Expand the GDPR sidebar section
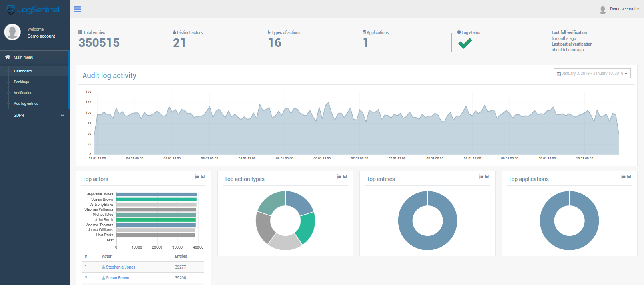This screenshot has width=644, height=285. pos(38,115)
